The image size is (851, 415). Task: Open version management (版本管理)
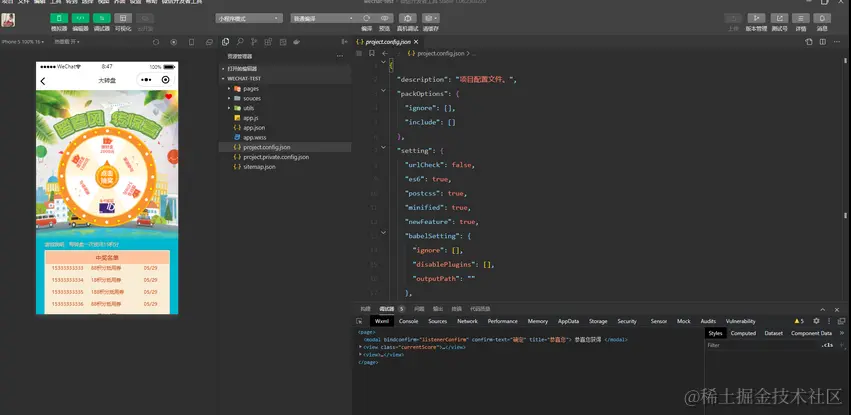[756, 18]
